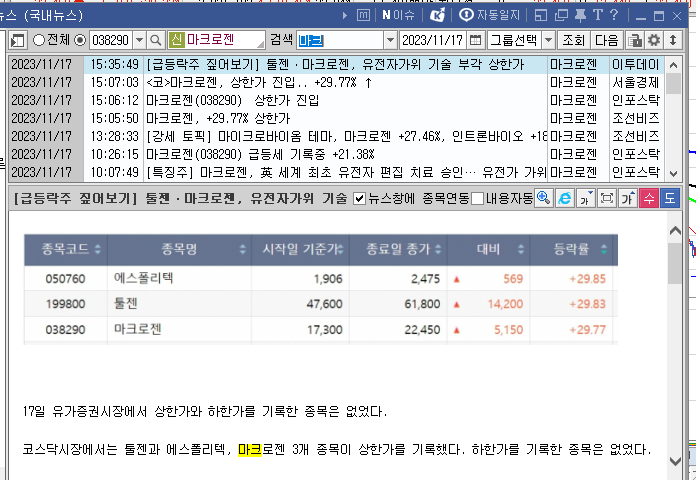The height and width of the screenshot is (480, 696).
Task: Sort table by 종료일 종가 column
Action: [399, 249]
